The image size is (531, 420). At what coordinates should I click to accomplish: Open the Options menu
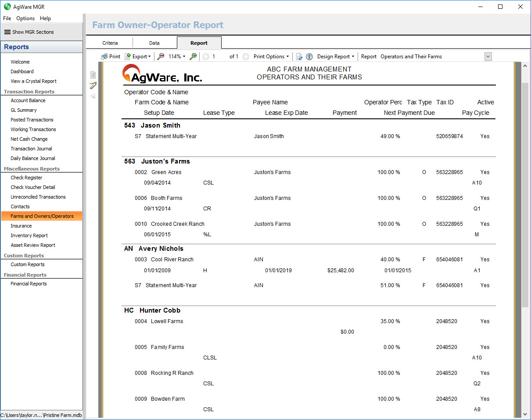pyautogui.click(x=25, y=18)
